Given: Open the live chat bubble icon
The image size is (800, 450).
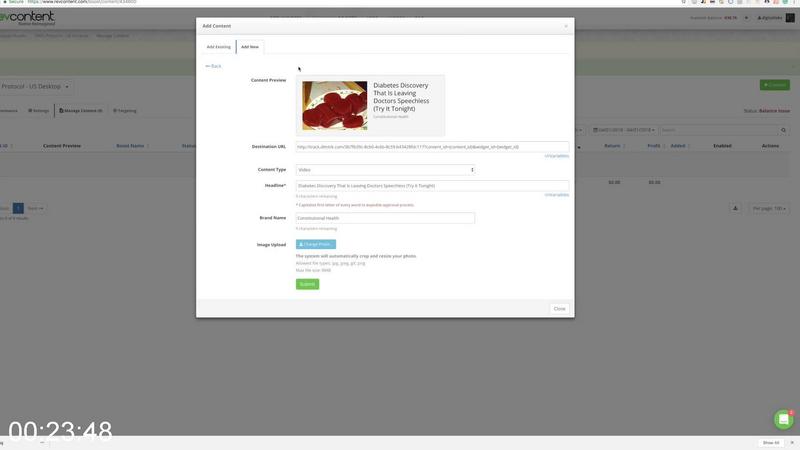Looking at the screenshot, I should (784, 419).
